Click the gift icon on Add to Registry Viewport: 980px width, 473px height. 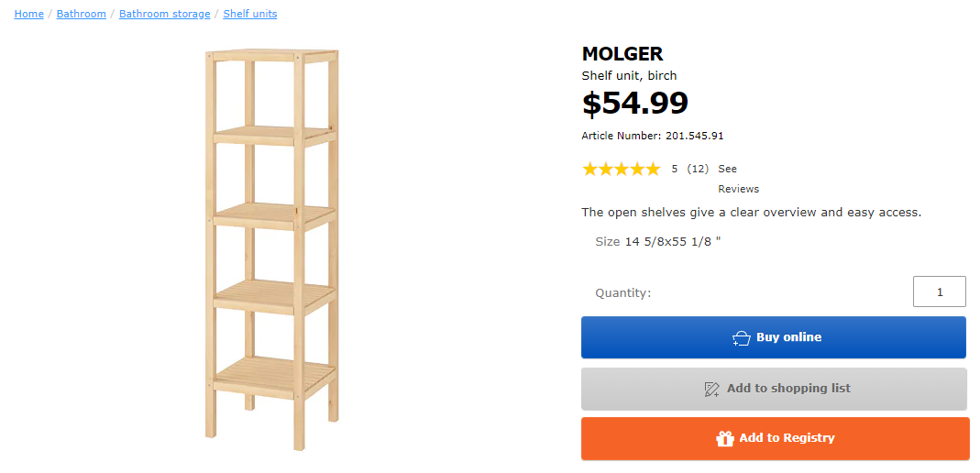(725, 438)
